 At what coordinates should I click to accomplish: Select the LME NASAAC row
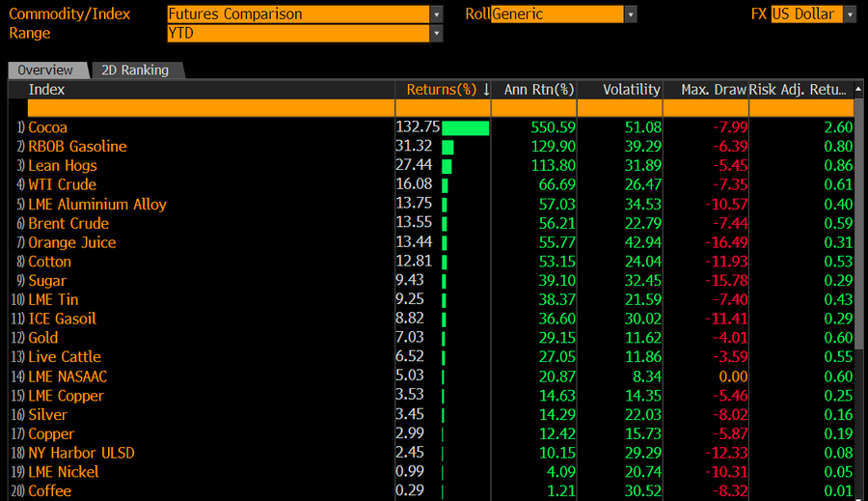[432, 376]
